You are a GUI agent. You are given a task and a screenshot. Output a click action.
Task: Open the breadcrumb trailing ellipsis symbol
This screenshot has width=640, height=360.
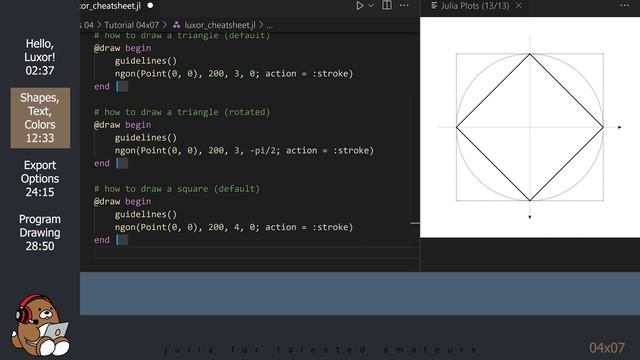click(269, 25)
